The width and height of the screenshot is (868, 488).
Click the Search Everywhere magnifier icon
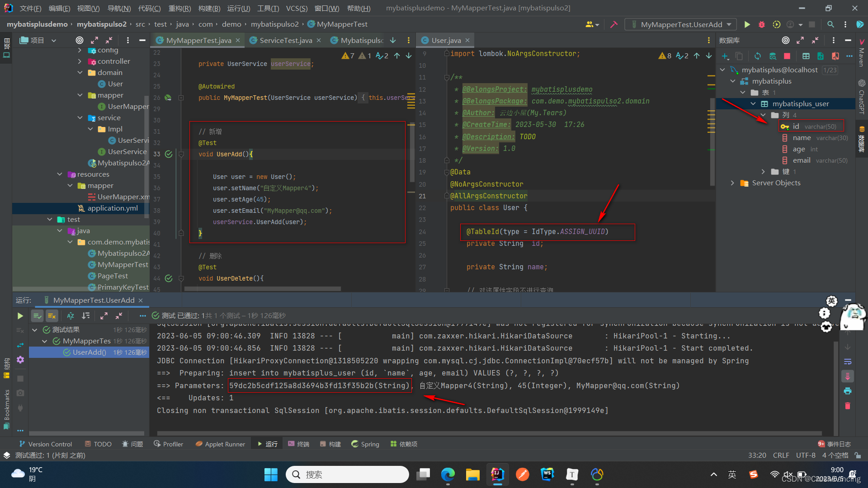coord(830,24)
